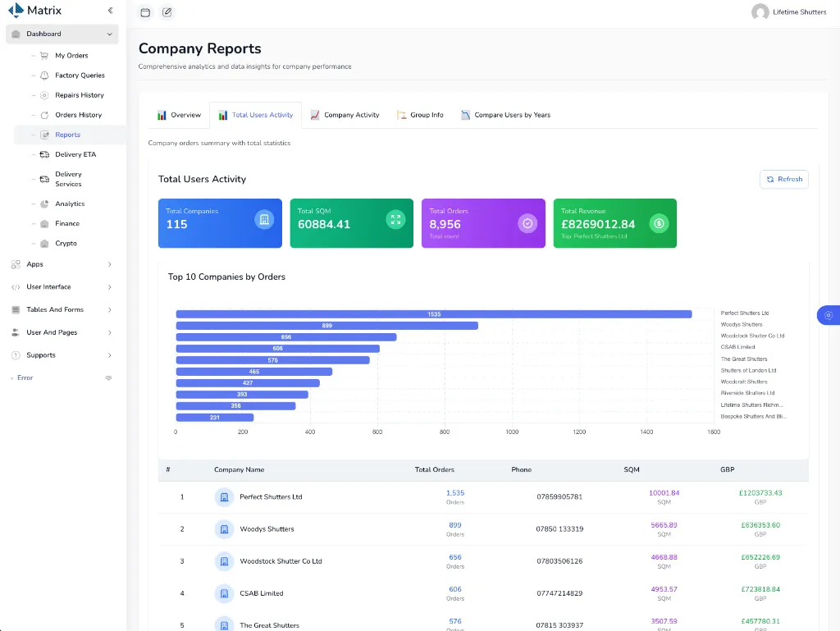Click the Reports sidebar icon
Image resolution: width=840 pixels, height=631 pixels.
click(44, 135)
